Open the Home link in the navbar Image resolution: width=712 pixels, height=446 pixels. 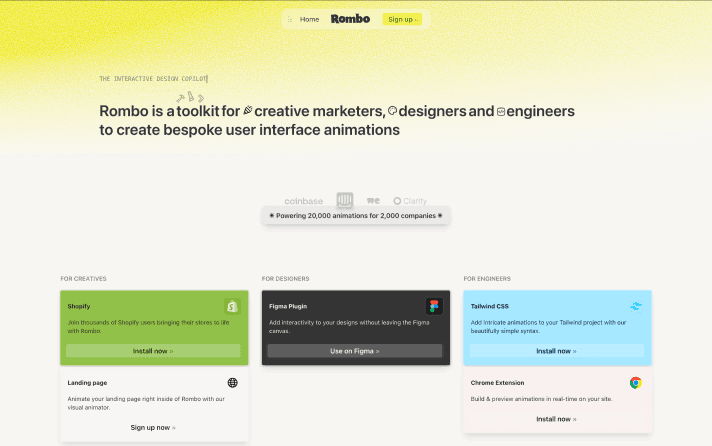(309, 20)
